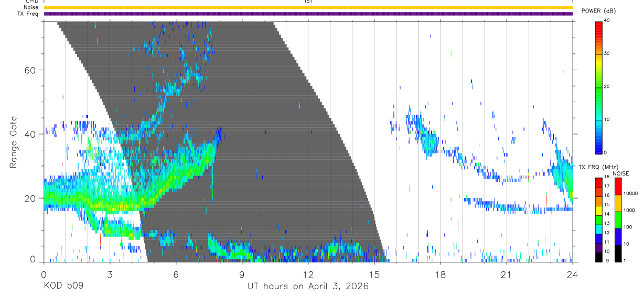Click the 'KOD b09' radar beam label
The height and width of the screenshot is (297, 644).
[x=63, y=287]
